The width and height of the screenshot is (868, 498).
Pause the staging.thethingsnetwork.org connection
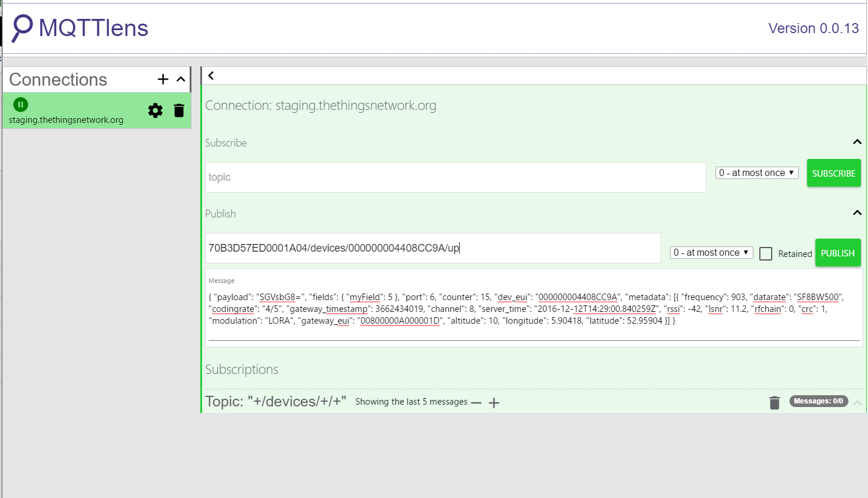[x=21, y=105]
